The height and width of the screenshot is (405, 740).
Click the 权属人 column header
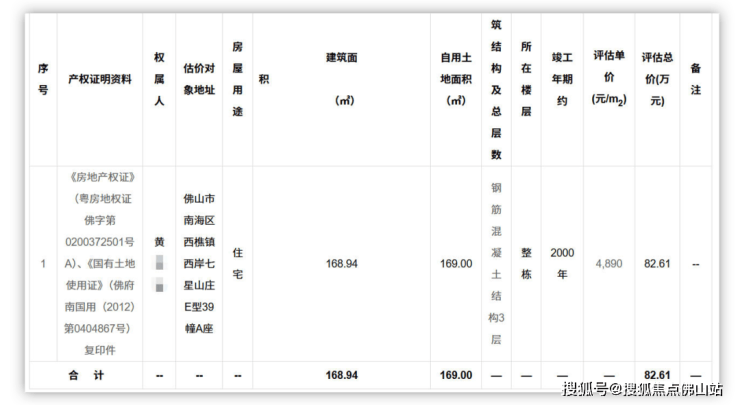pos(159,79)
